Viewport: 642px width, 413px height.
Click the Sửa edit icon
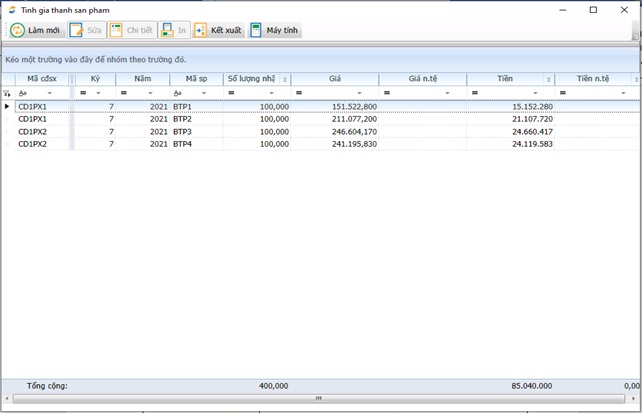77,31
